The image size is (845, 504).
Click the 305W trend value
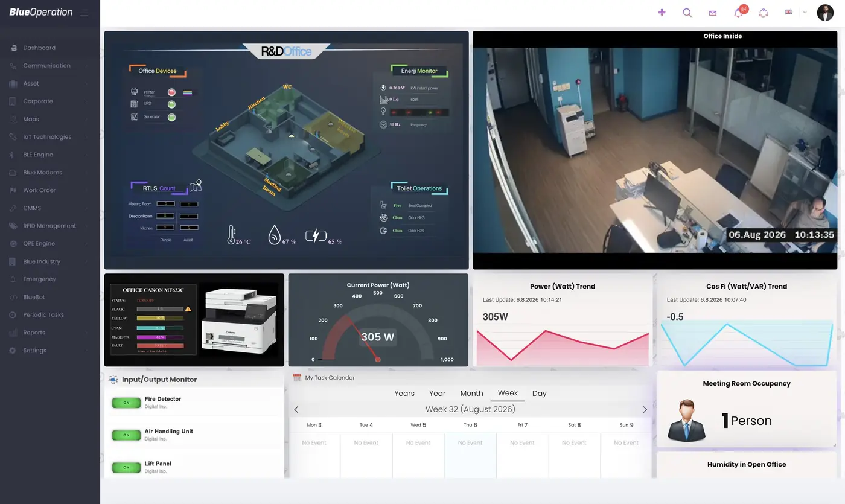pyautogui.click(x=496, y=316)
